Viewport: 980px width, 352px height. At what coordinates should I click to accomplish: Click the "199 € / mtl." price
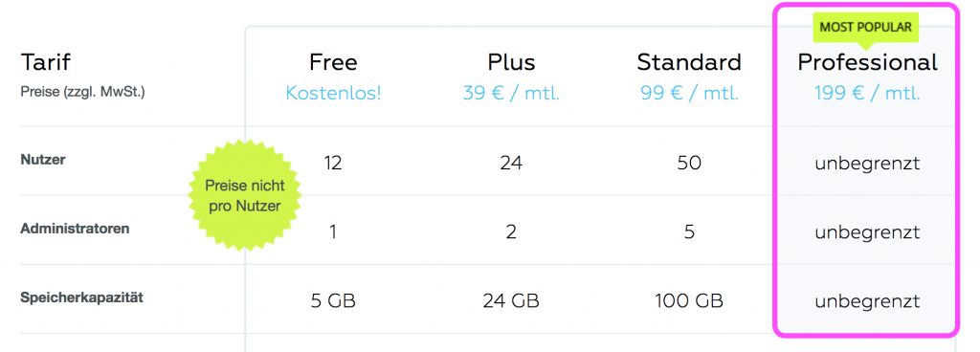[867, 94]
